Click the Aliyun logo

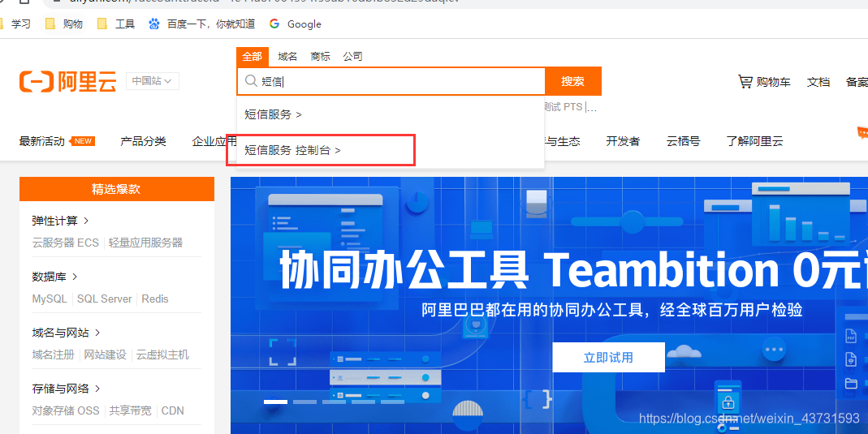(67, 81)
